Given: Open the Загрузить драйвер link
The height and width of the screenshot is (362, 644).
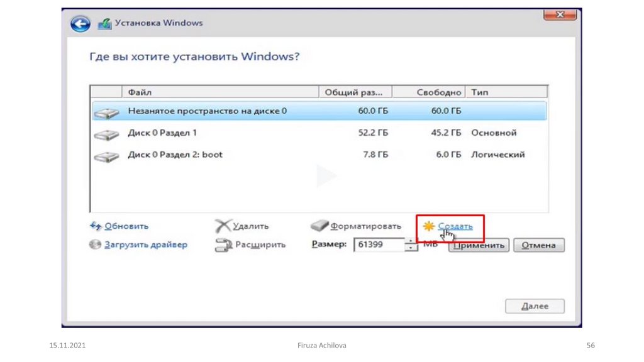Looking at the screenshot, I should pyautogui.click(x=146, y=244).
